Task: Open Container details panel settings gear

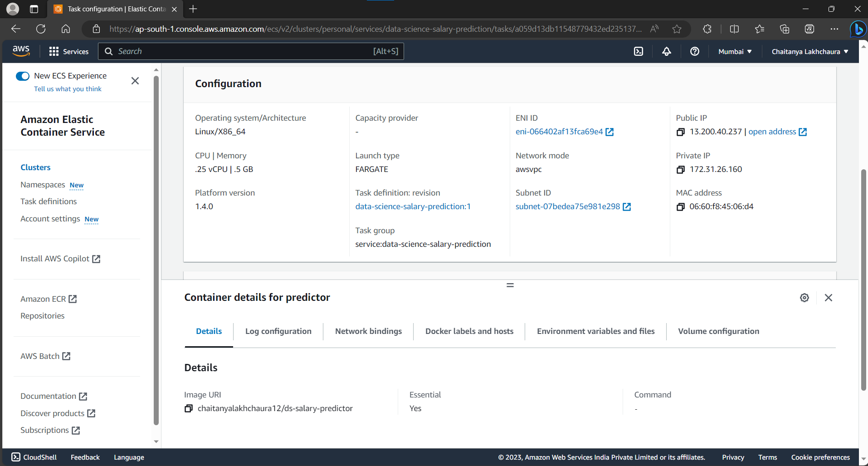Action: pos(804,297)
